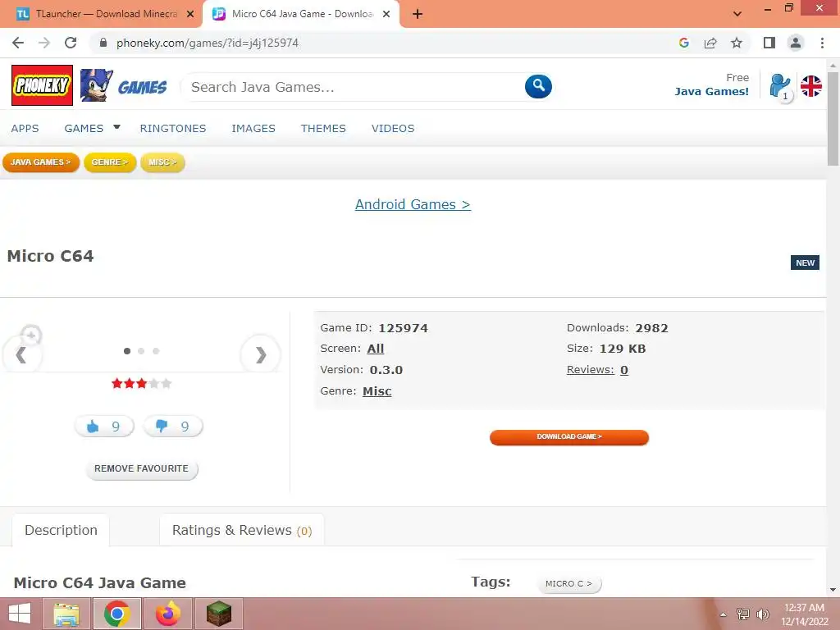
Task: Switch to the Description tab
Action: tap(61, 531)
